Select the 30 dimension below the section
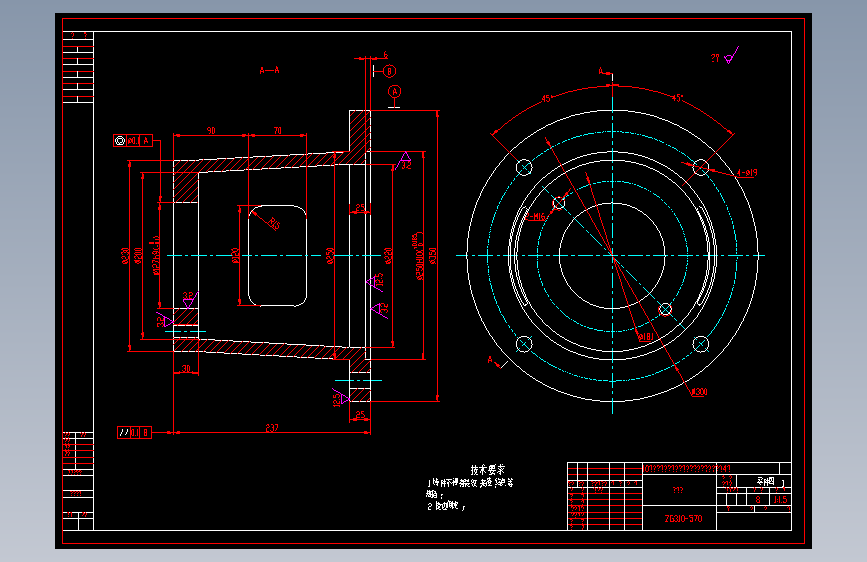 tap(186, 368)
